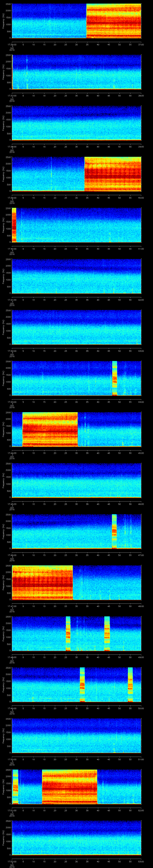Click the narrow burst in the 17:46 spectrogram

click(x=114, y=531)
